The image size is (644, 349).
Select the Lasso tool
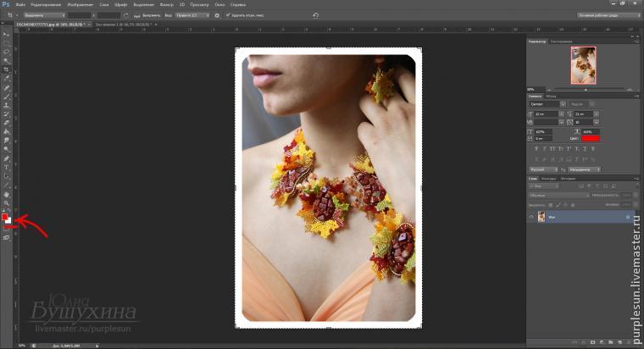[6, 52]
